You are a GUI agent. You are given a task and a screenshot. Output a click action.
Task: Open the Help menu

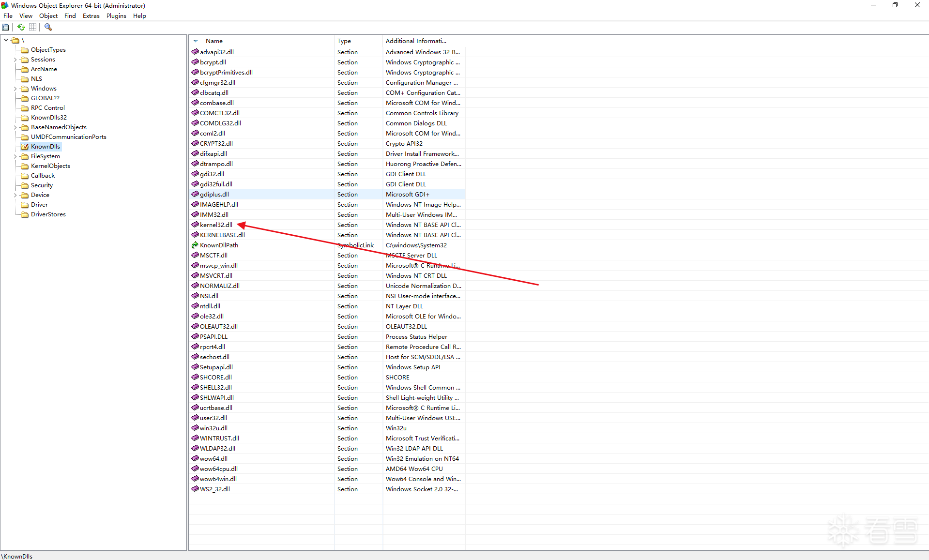click(139, 16)
